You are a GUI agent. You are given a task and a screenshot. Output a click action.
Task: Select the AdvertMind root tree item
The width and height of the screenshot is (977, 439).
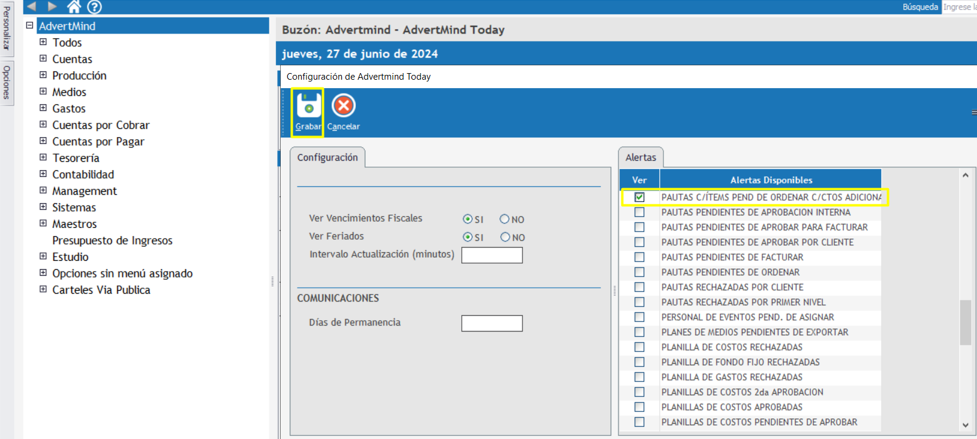(x=67, y=26)
